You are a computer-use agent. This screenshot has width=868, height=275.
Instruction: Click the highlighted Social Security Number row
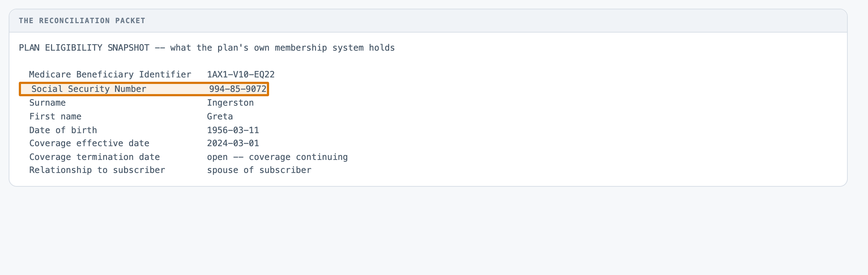point(144,89)
